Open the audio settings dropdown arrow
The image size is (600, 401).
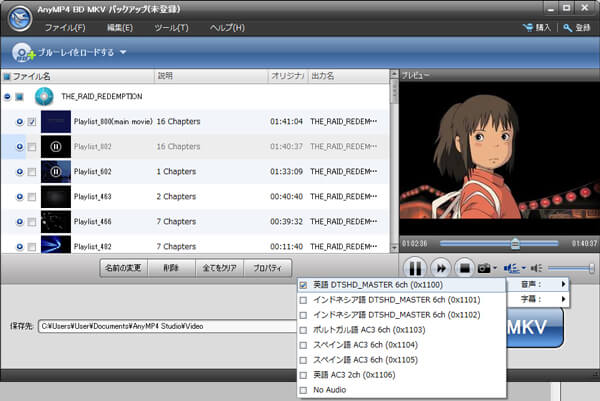coord(524,268)
